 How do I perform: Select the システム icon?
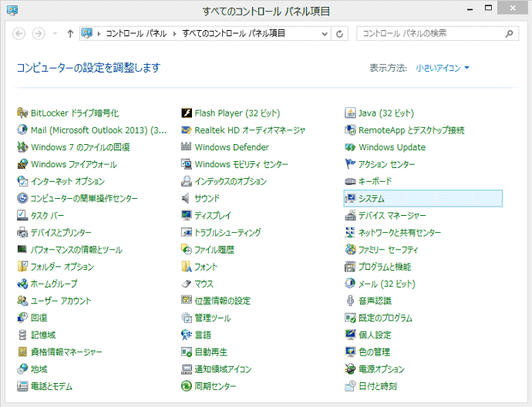[350, 198]
